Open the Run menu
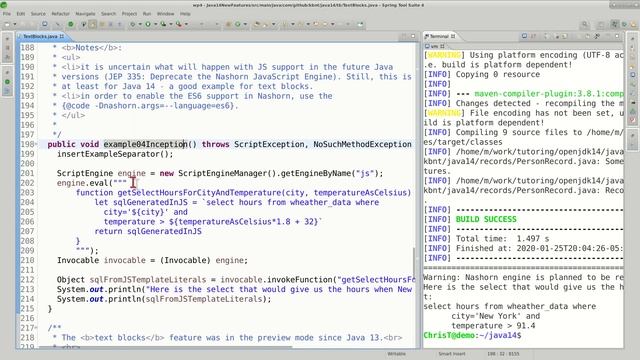This screenshot has width=640, height=360. 147,13
